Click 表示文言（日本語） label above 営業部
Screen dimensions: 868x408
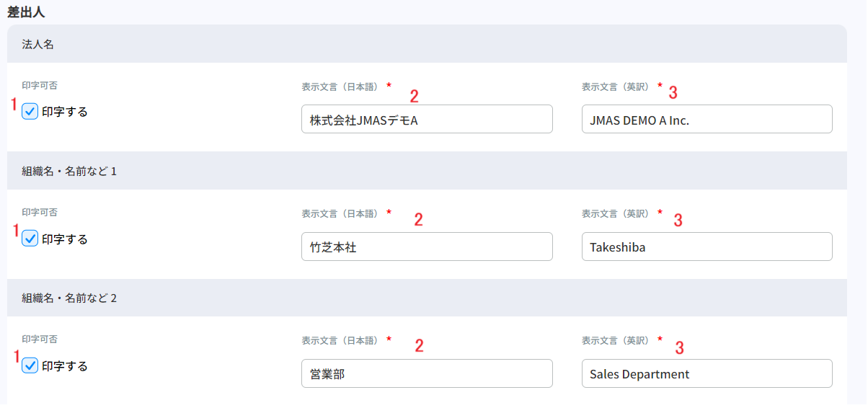(341, 340)
